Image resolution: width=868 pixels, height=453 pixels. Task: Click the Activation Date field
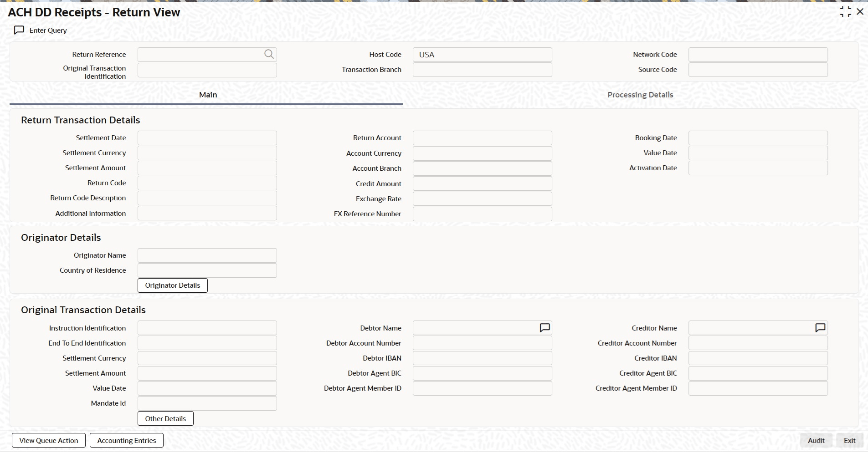point(758,168)
